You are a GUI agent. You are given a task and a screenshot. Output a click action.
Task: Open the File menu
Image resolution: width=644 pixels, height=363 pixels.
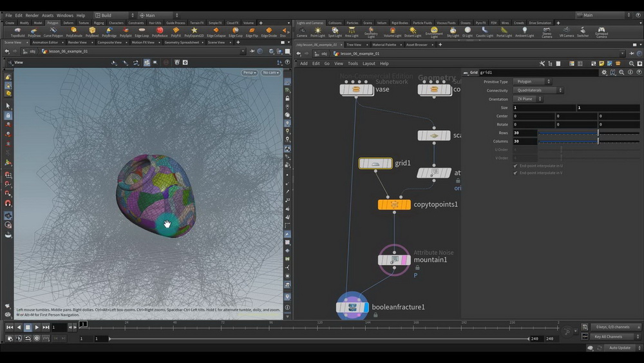[x=8, y=15]
